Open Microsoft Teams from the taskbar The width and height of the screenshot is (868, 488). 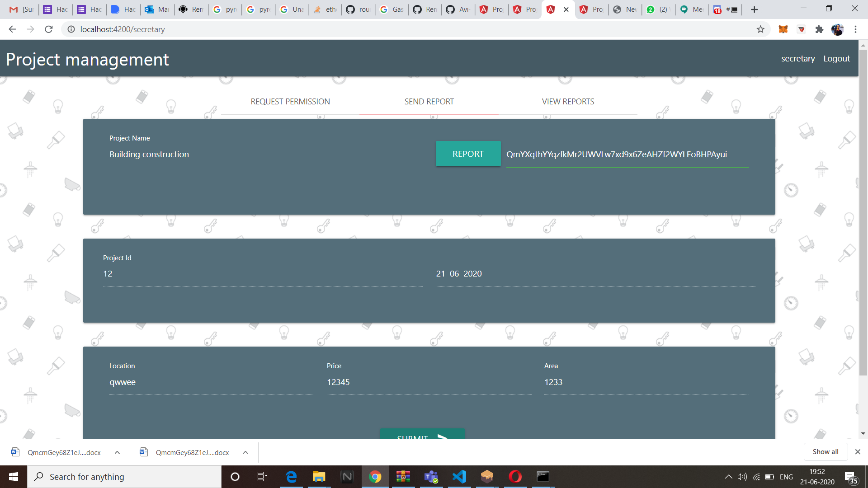coord(431,477)
